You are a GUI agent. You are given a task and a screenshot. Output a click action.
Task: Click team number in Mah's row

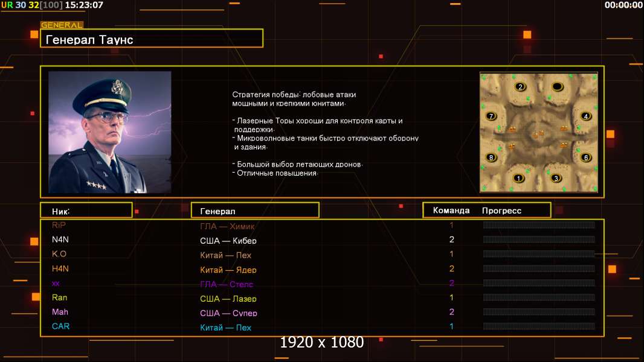pyautogui.click(x=451, y=311)
